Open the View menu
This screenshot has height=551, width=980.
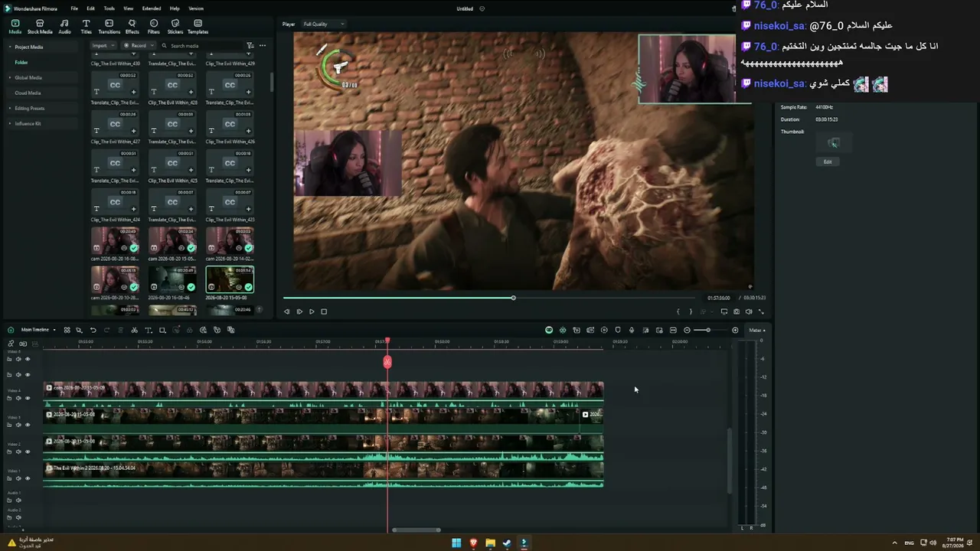pyautogui.click(x=128, y=8)
